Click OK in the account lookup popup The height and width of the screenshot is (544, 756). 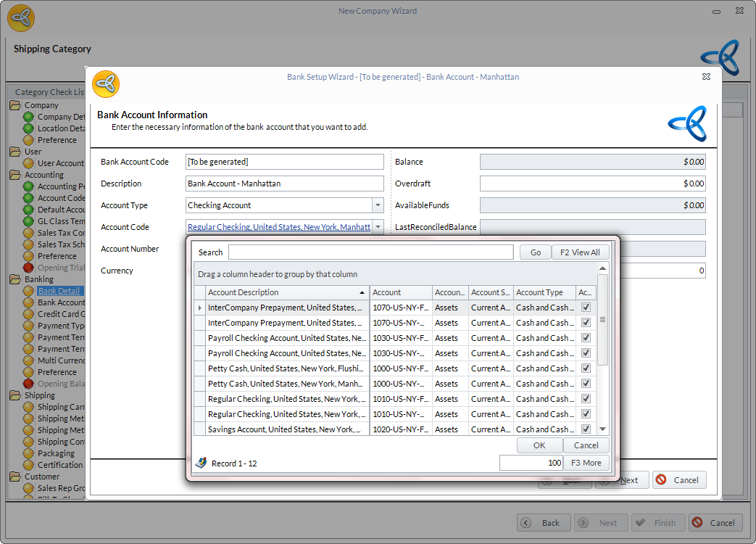coord(539,445)
